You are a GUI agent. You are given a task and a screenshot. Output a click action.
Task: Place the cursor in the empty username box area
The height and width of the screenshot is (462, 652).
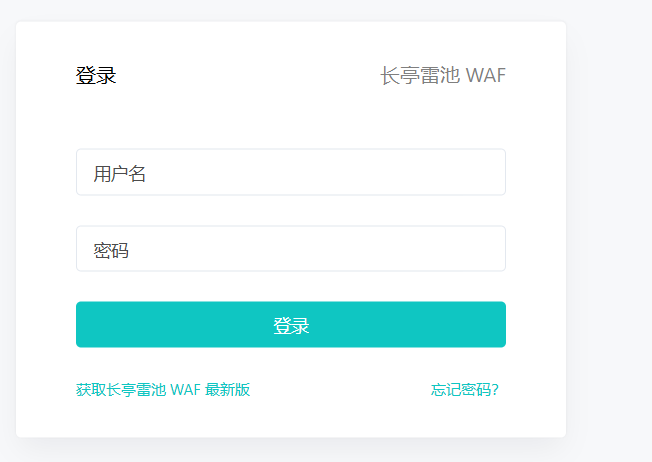point(324,172)
